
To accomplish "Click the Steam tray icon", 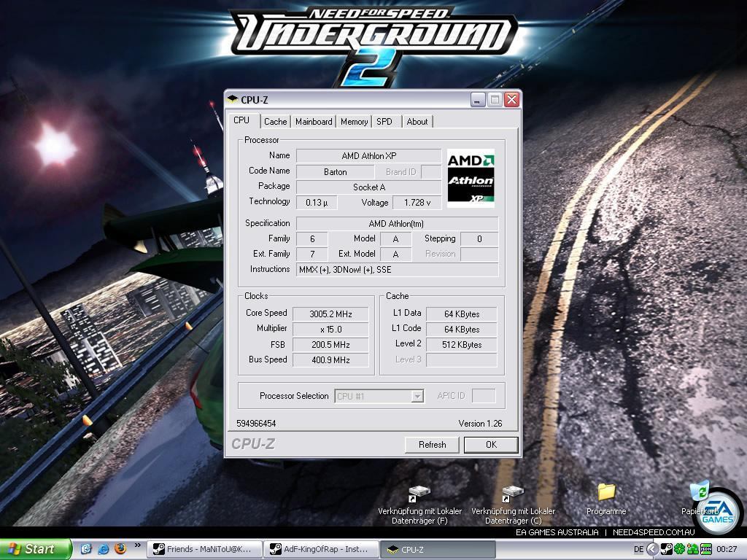I will tap(667, 550).
